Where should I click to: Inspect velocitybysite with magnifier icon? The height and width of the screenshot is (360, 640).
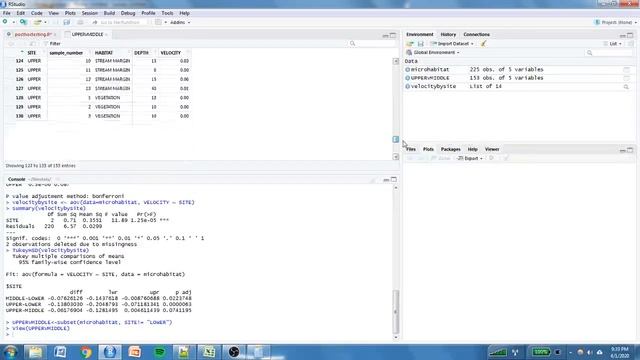click(x=626, y=87)
